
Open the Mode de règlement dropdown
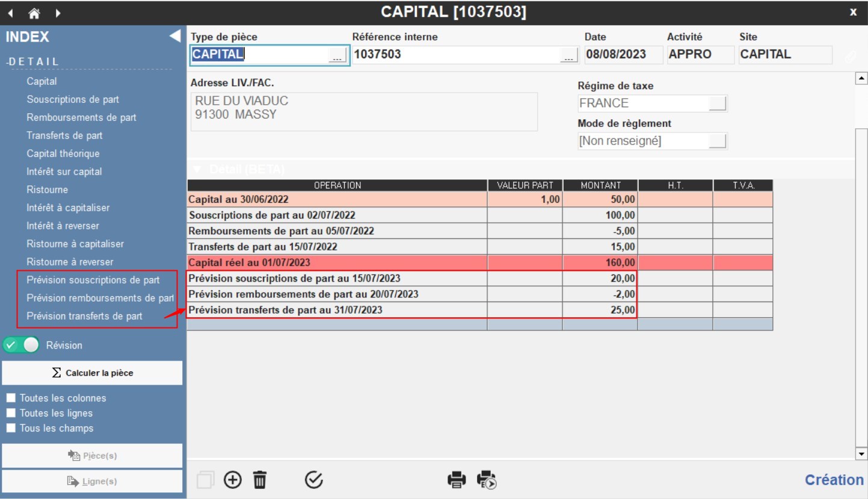(x=718, y=141)
